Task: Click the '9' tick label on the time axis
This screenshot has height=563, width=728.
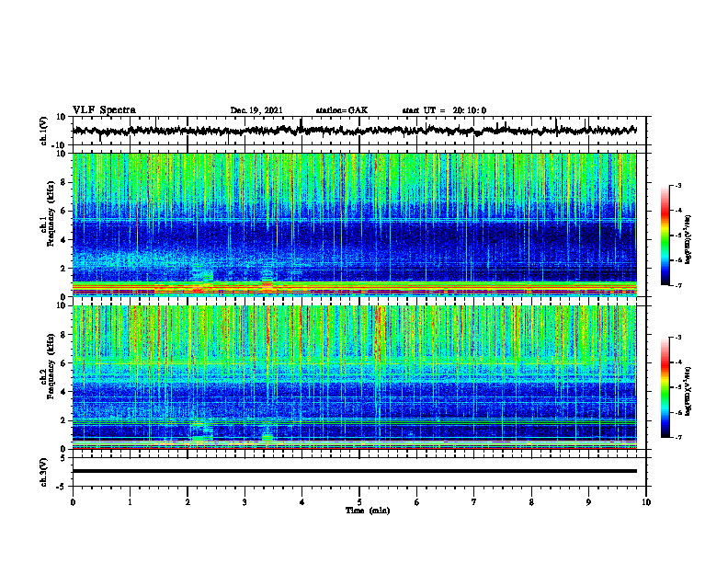Action: point(588,502)
